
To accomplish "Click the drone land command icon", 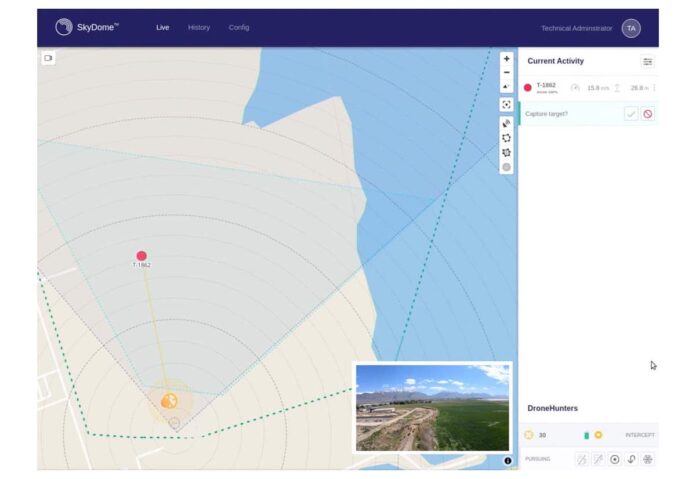I will 648,459.
